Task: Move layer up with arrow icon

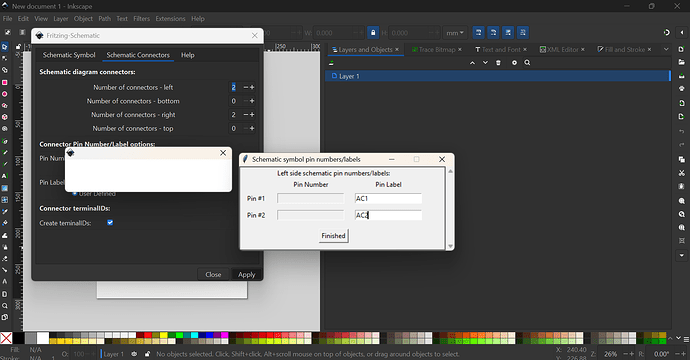Action: [x=472, y=63]
